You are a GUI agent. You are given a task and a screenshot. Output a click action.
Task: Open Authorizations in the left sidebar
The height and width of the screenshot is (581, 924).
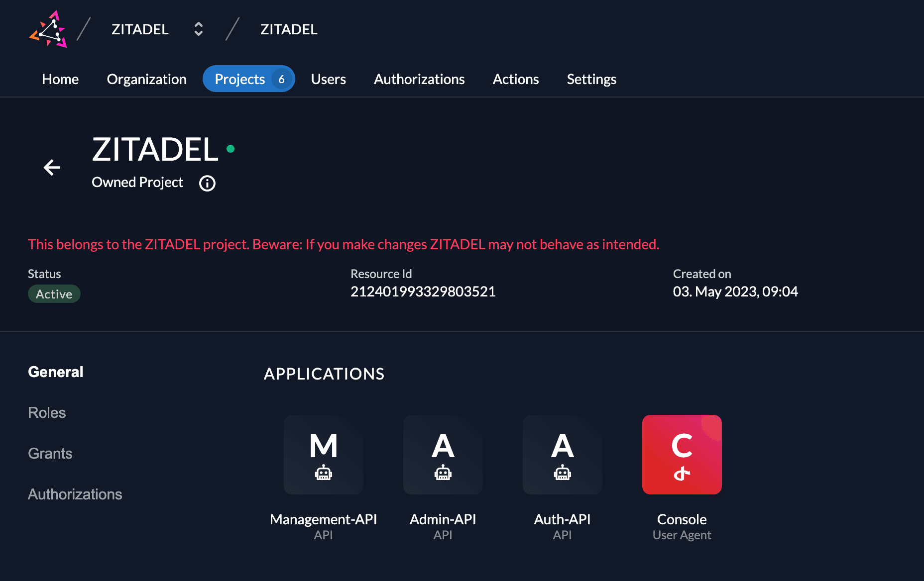[x=75, y=494]
